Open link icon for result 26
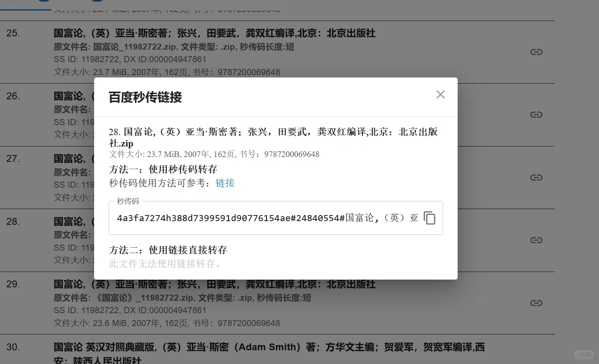Viewport: 599px width, 364px height. tap(536, 115)
